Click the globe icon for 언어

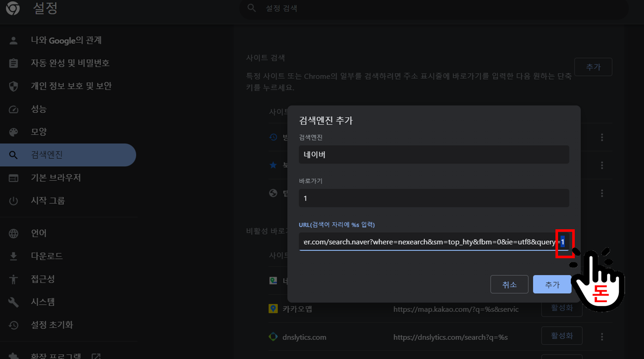click(x=14, y=233)
